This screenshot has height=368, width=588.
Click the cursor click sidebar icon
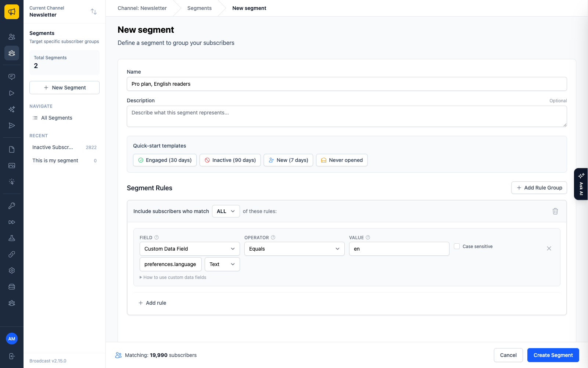(12, 182)
